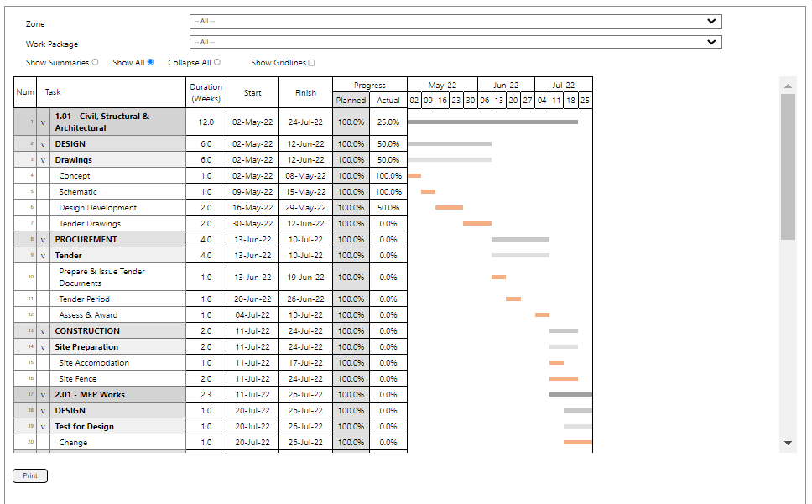Image resolution: width=812 pixels, height=504 pixels.
Task: Select the Show All radio option
Action: (151, 62)
